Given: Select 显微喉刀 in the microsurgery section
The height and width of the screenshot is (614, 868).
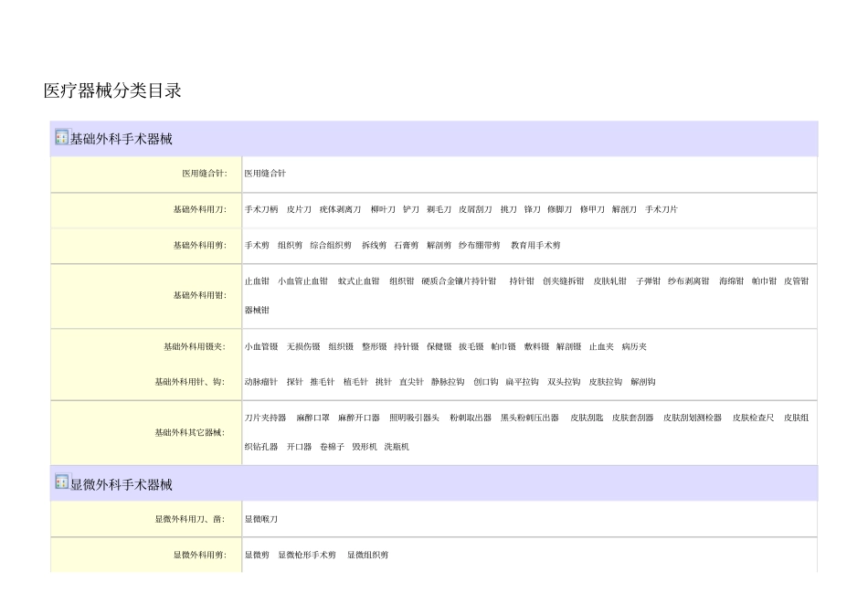Looking at the screenshot, I should coord(261,519).
